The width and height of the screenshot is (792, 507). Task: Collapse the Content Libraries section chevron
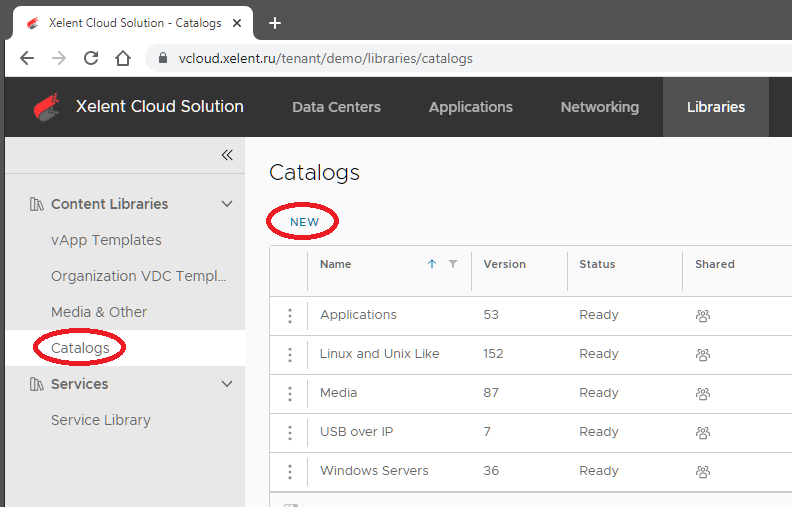point(227,204)
